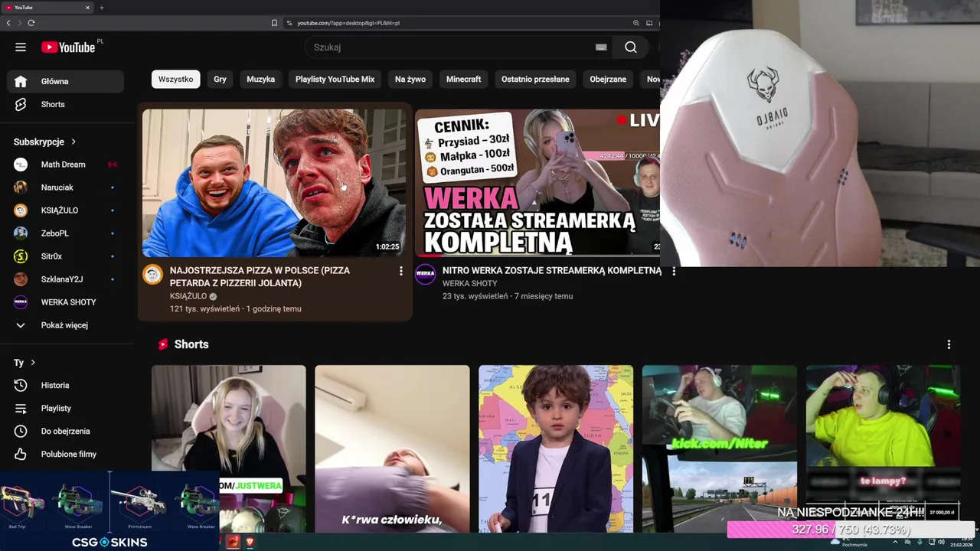Click the zoom magnifier icon in address bar
This screenshot has width=980, height=551.
click(635, 23)
